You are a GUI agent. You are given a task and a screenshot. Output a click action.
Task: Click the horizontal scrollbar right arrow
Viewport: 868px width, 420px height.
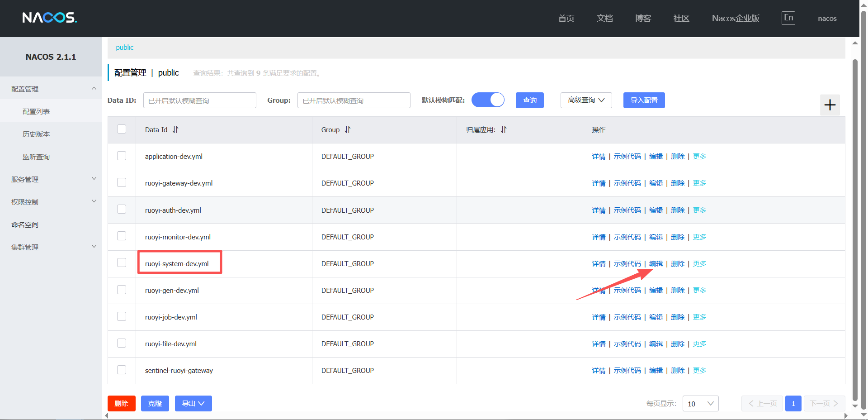pyautogui.click(x=846, y=416)
